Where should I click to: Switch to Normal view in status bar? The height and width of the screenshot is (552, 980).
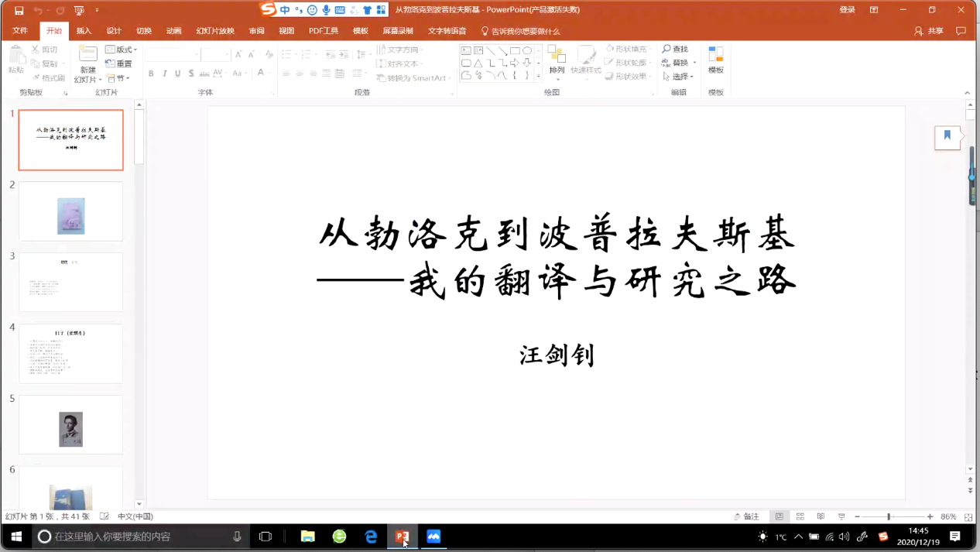[780, 516]
